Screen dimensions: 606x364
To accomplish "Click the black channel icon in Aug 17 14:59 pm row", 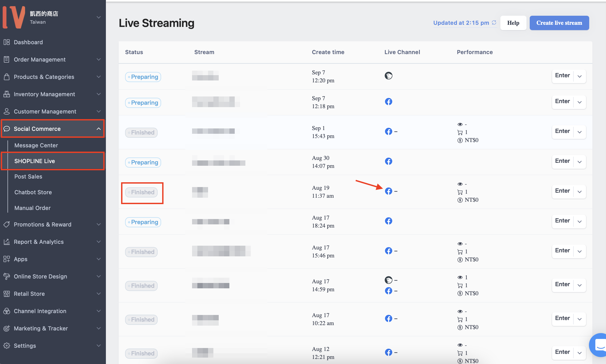I will (x=389, y=280).
